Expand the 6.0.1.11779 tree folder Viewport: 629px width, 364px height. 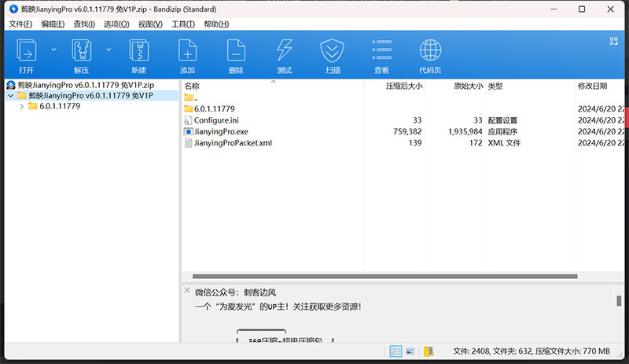22,106
